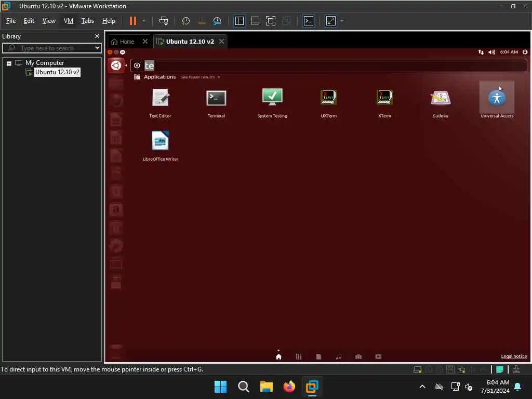Click the status bar message log icon

(x=499, y=369)
